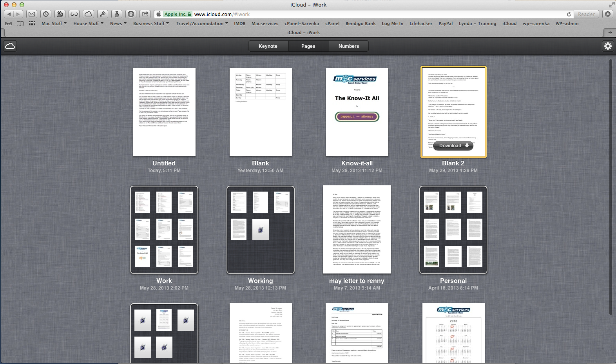Open the cPanel bookmark
Screen dimensions: 616x364
332,24
